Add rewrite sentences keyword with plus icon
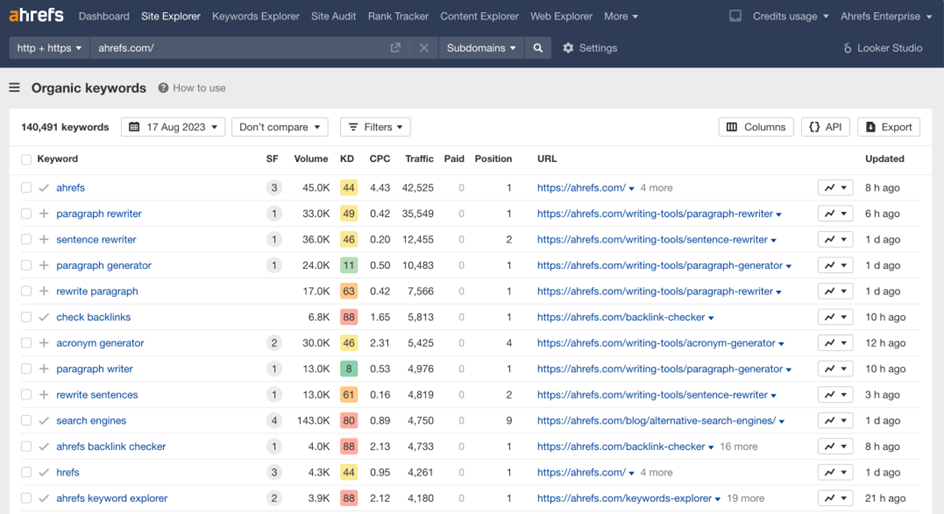The height and width of the screenshot is (514, 944). coord(44,395)
